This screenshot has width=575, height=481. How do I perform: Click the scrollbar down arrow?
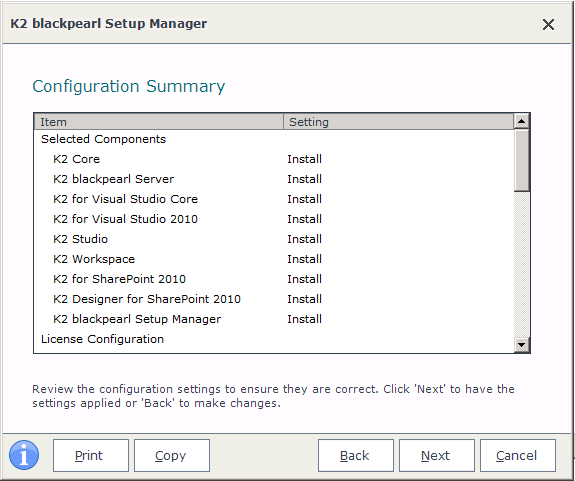[521, 345]
